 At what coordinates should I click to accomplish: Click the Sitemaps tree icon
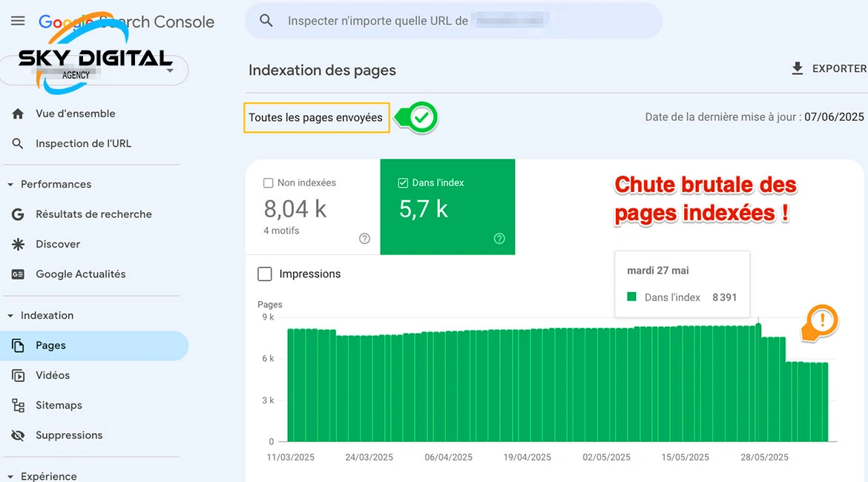pyautogui.click(x=18, y=406)
